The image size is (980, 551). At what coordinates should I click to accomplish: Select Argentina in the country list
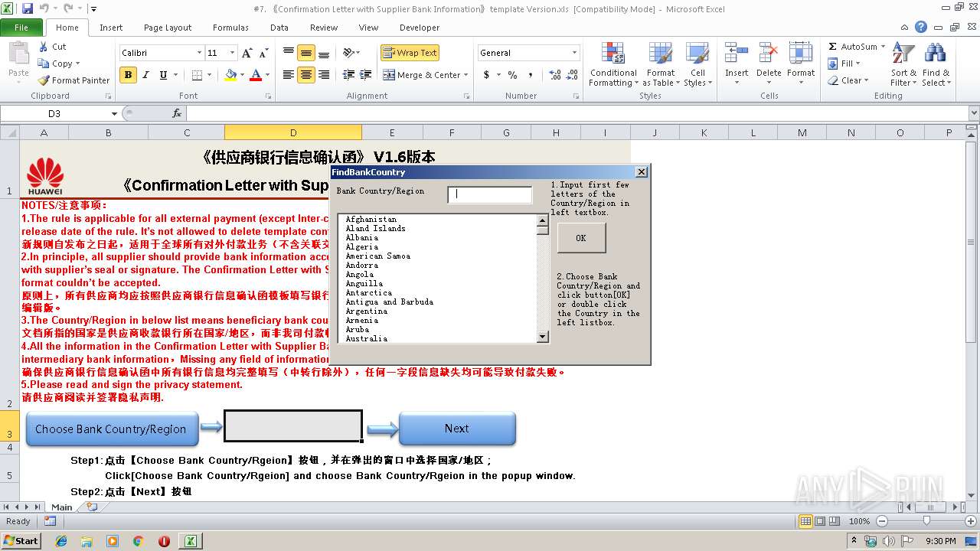click(x=366, y=311)
